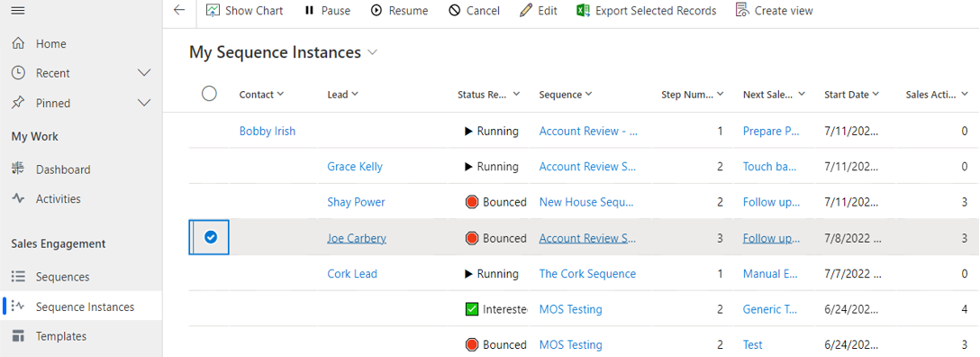This screenshot has height=357, width=980.
Task: Click Bounced red icon in Shay Power row
Action: pos(472,202)
